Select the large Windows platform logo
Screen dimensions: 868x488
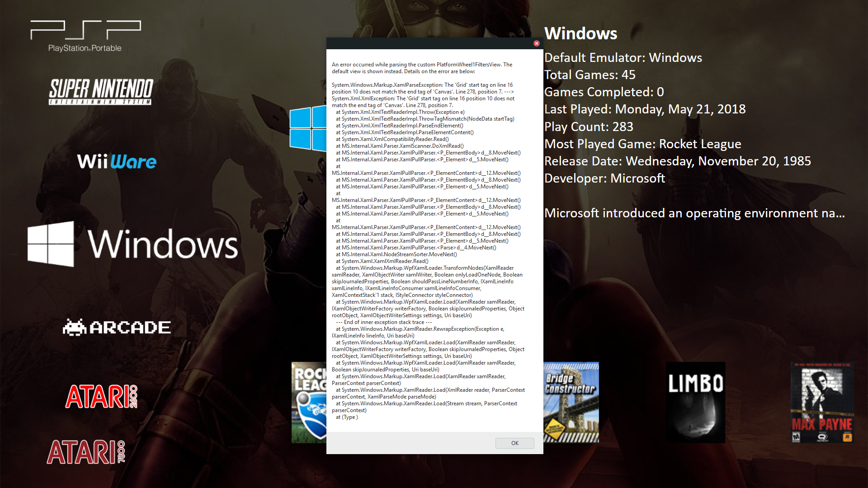pyautogui.click(x=132, y=244)
